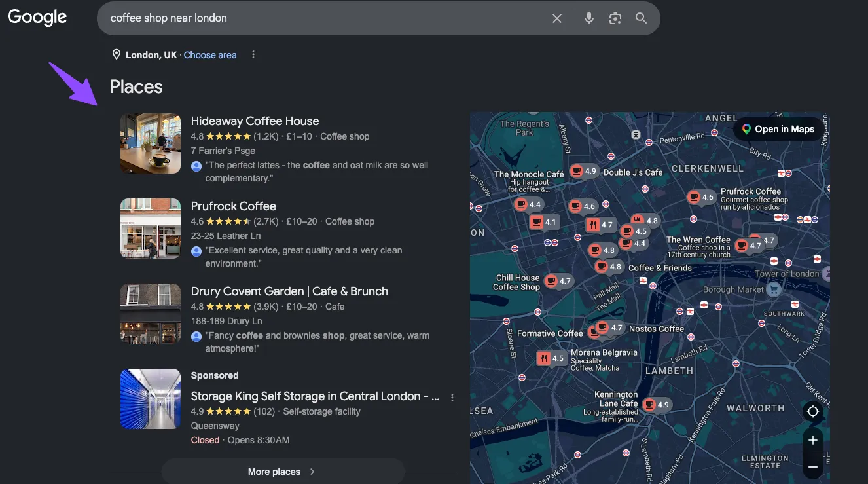Zoom out on the map
868x484 pixels.
812,467
